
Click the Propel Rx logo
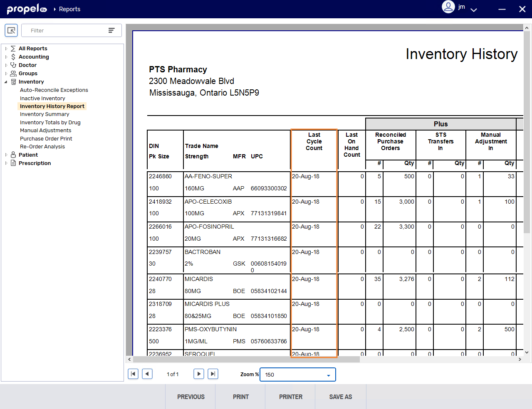[27, 9]
